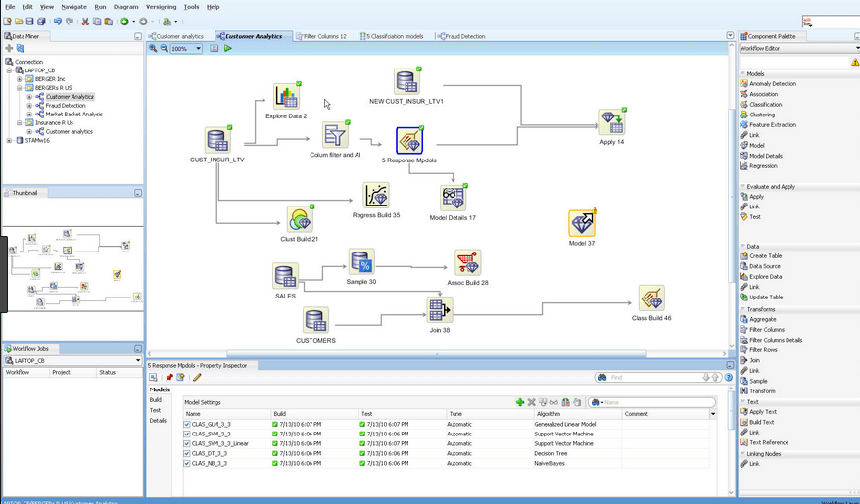
Task: Select Market Basket Analysis in the tree
Action: [73, 115]
